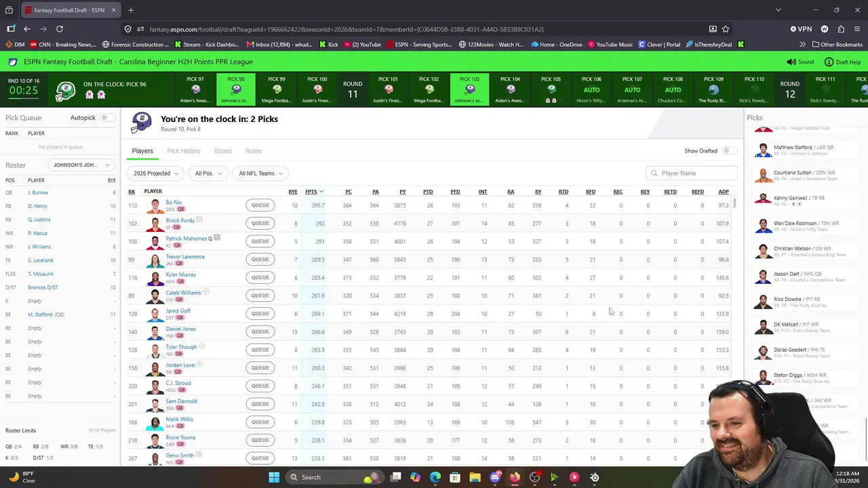Click the ESPN logo in header
The width and height of the screenshot is (868, 488).
coord(13,62)
